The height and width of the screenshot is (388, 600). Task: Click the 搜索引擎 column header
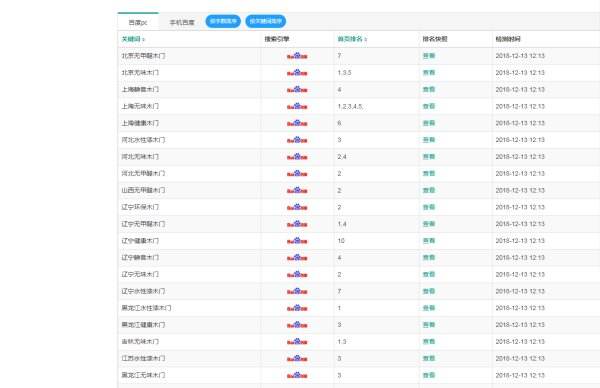click(277, 39)
